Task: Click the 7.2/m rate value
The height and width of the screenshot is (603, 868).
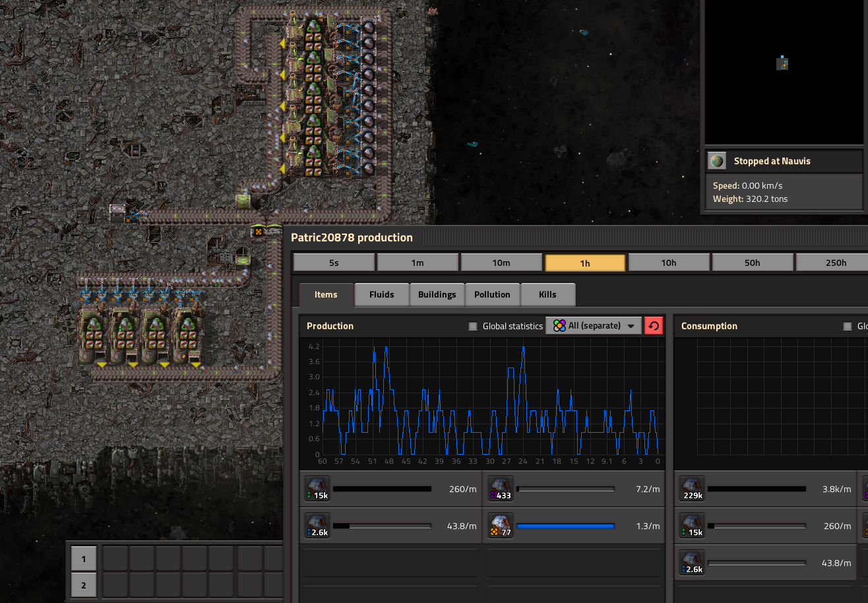Action: (x=647, y=489)
